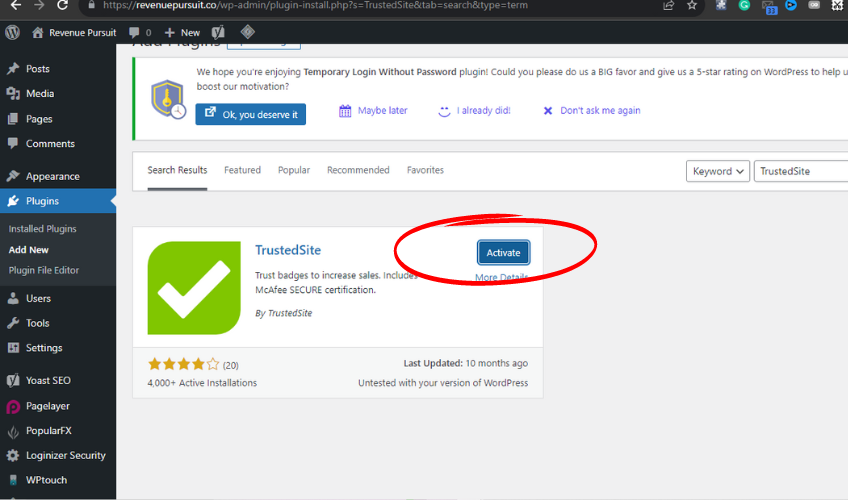The width and height of the screenshot is (848, 500).
Task: Bookmark page with the star icon
Action: pyautogui.click(x=692, y=5)
